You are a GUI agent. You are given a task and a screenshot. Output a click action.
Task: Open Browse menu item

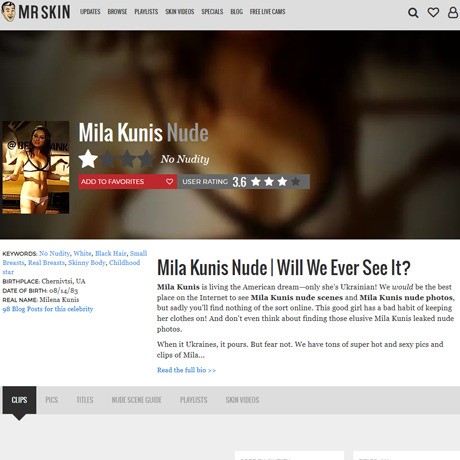[x=117, y=12]
